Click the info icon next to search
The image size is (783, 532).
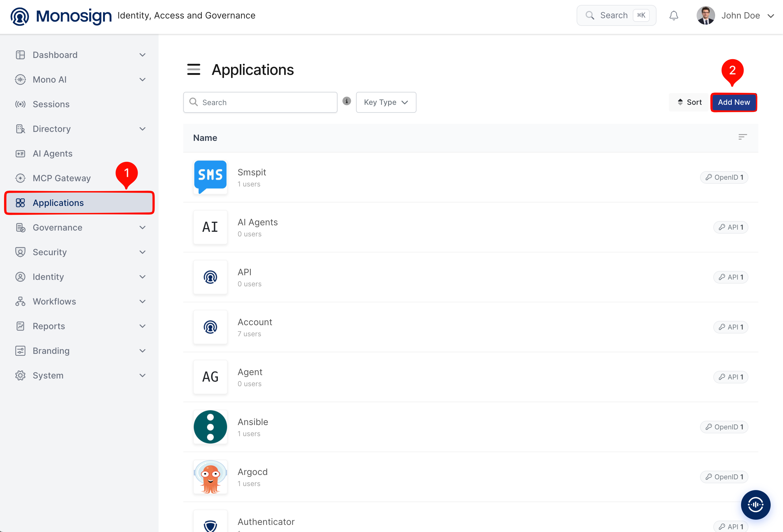tap(347, 101)
